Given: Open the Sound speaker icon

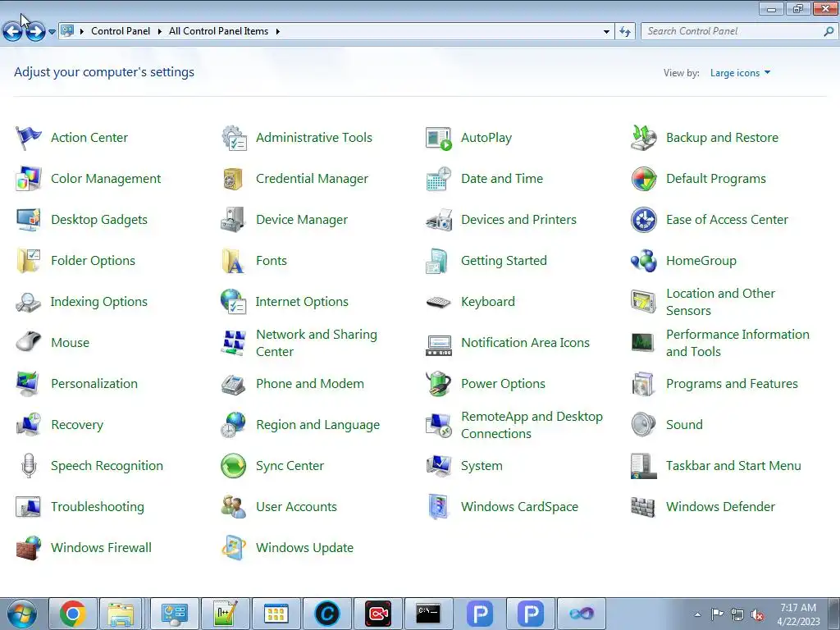Looking at the screenshot, I should (643, 424).
